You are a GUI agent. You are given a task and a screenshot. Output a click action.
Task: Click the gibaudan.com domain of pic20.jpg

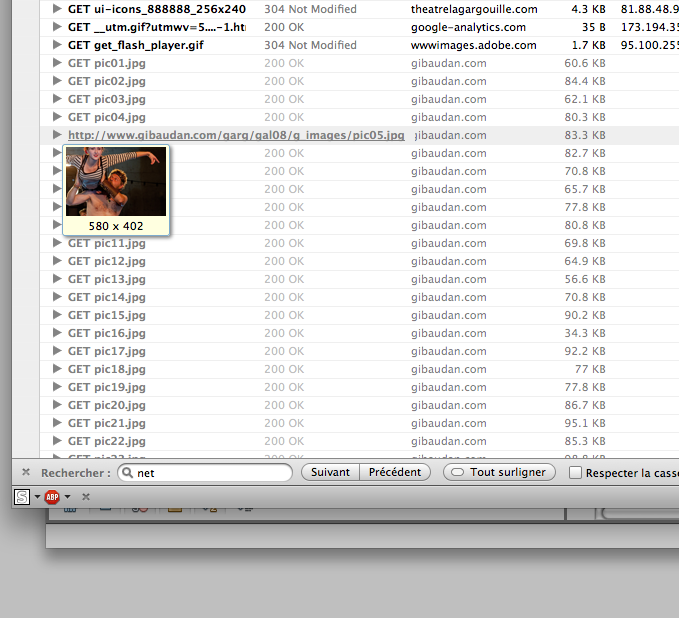449,405
